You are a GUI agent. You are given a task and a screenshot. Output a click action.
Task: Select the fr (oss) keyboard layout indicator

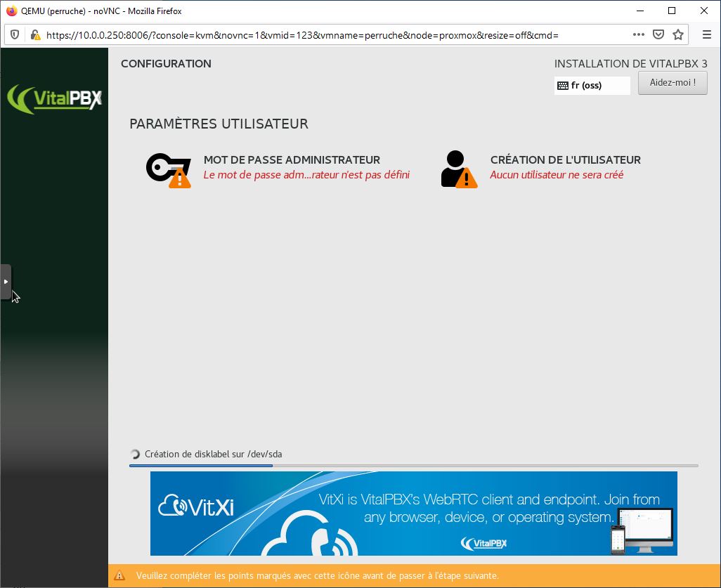(x=592, y=86)
